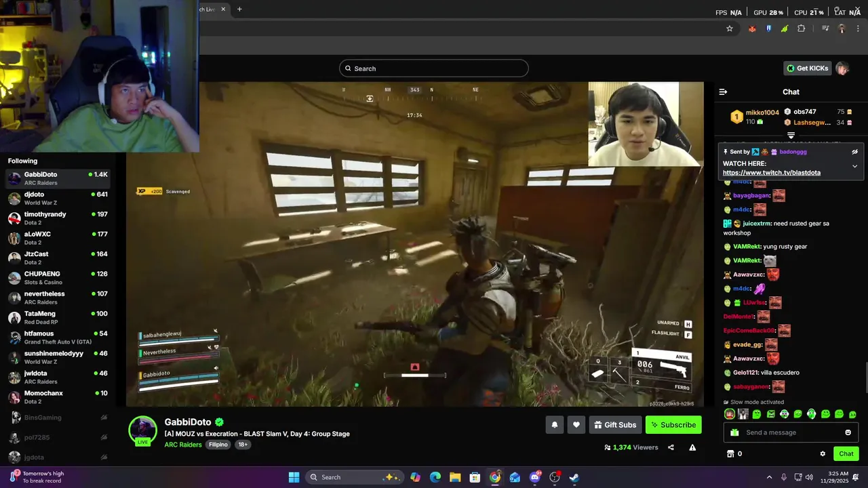
Task: Open the djdoto channel in sidebar
Action: pyautogui.click(x=58, y=199)
